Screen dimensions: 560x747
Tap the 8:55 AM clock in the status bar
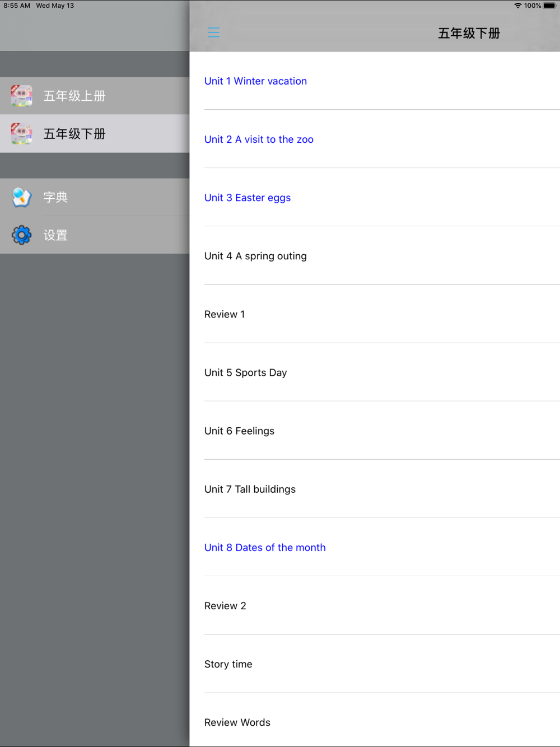17,6
